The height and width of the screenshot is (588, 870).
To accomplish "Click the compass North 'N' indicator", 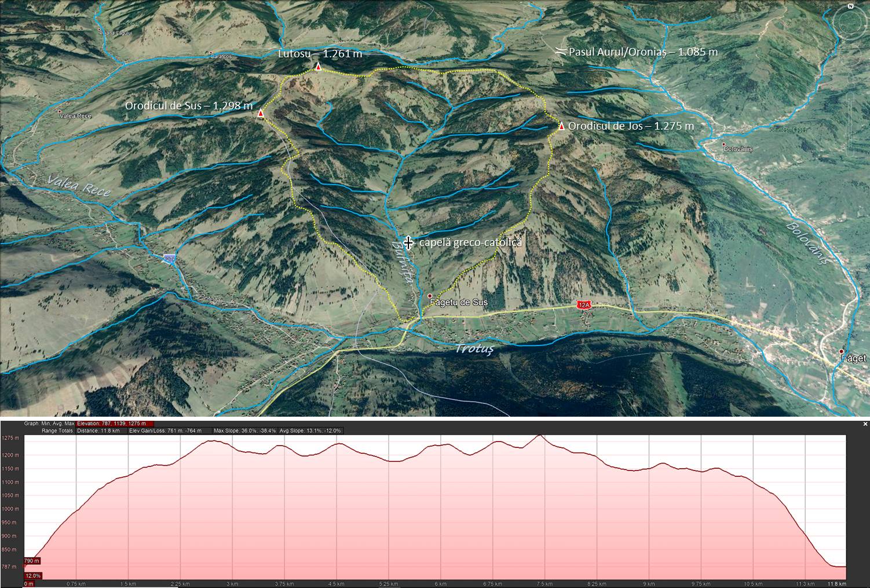I will coord(852,5).
